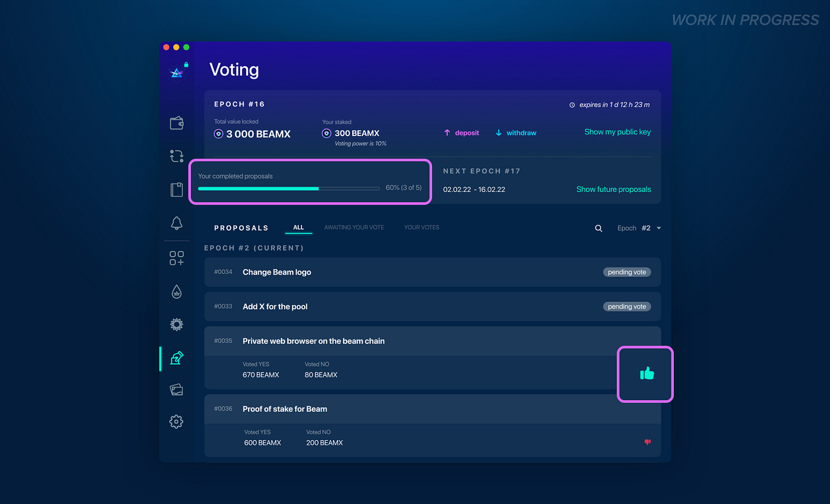
Task: Open the gallery pictures icon in the sidebar
Action: pyautogui.click(x=177, y=390)
